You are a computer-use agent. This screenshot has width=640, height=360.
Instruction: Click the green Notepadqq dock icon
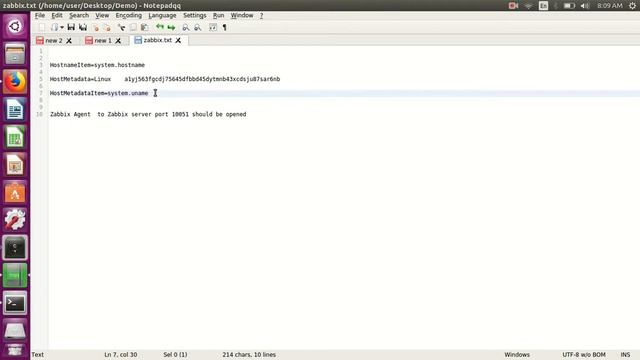[x=15, y=276]
